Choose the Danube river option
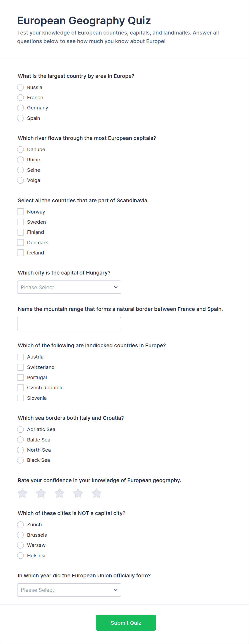This screenshot has height=644, width=249. pos(21,150)
